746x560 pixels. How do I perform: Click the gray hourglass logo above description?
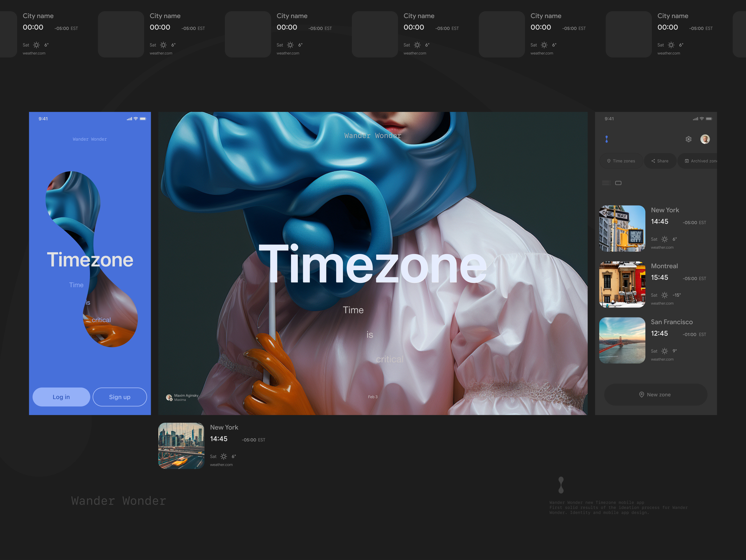click(561, 485)
